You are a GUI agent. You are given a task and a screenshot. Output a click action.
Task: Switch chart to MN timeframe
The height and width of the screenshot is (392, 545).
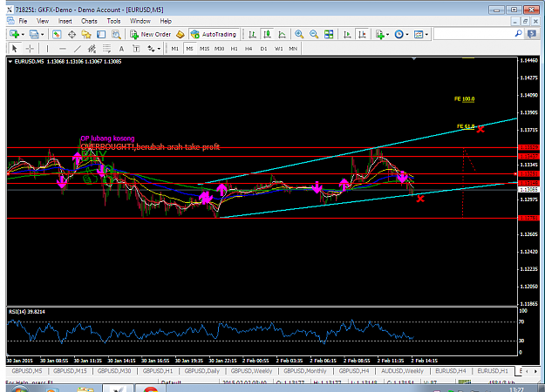point(293,49)
